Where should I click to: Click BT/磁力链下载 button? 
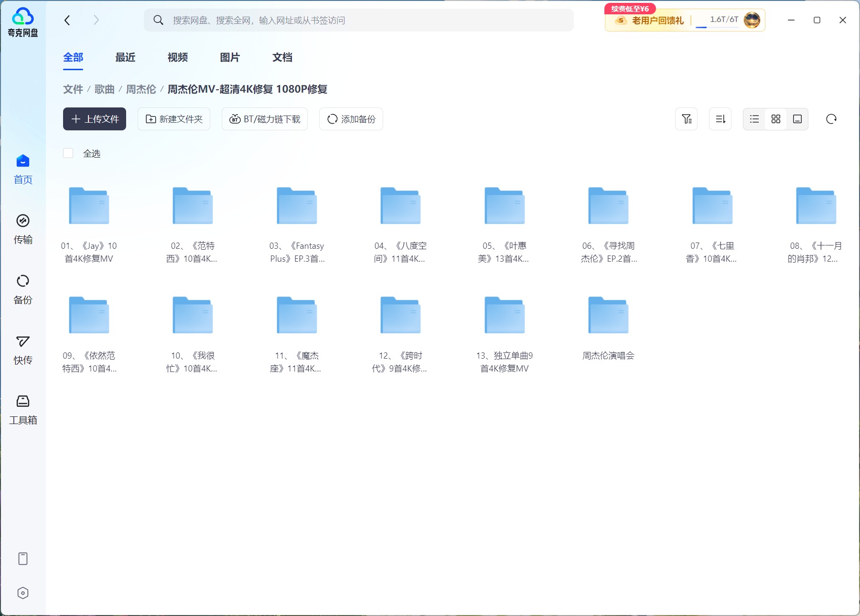265,119
